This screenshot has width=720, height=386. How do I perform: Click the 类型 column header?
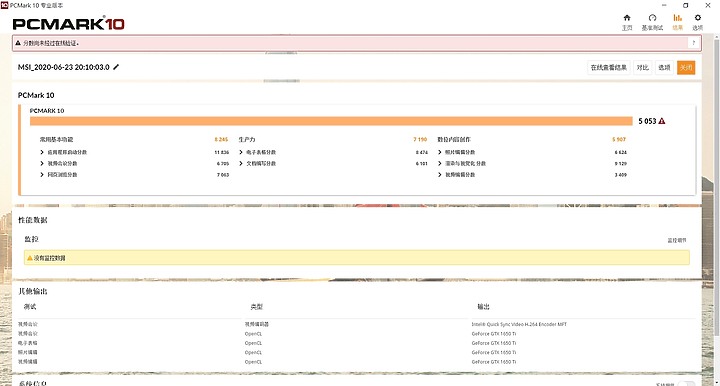pos(257,307)
